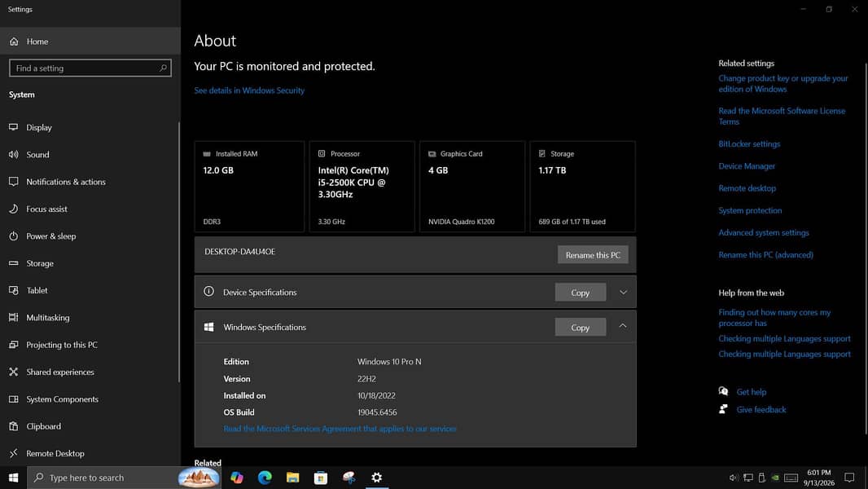Image resolution: width=868 pixels, height=489 pixels.
Task: Open File Explorer from the taskbar
Action: tap(293, 478)
